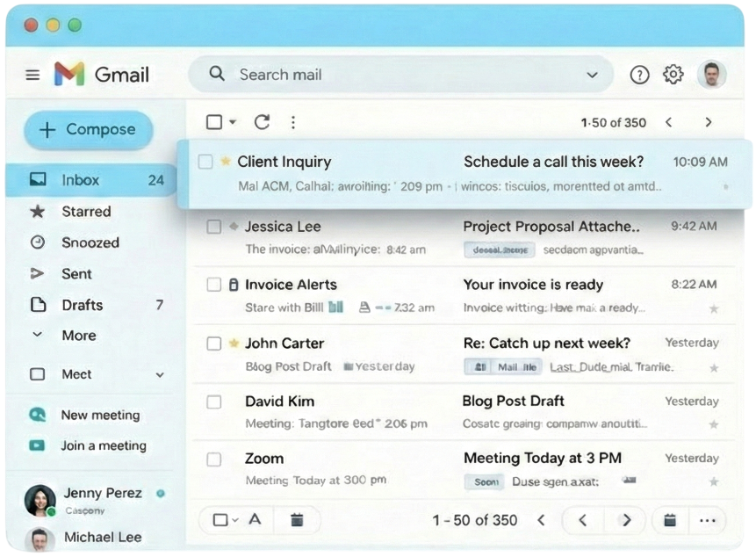This screenshot has height=557, width=756.
Task: Check the David Kim email checkbox
Action: tap(213, 401)
